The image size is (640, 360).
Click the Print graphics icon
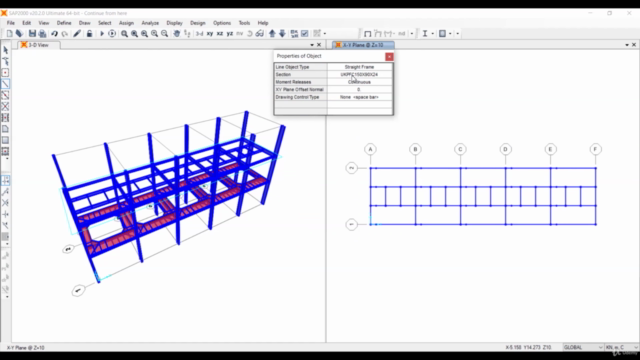click(x=42, y=33)
